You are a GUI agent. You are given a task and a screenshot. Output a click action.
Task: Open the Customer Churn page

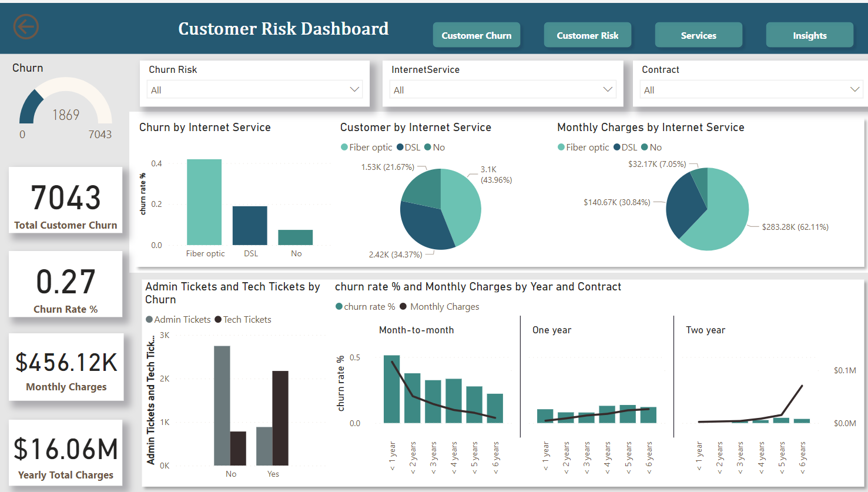tap(476, 35)
